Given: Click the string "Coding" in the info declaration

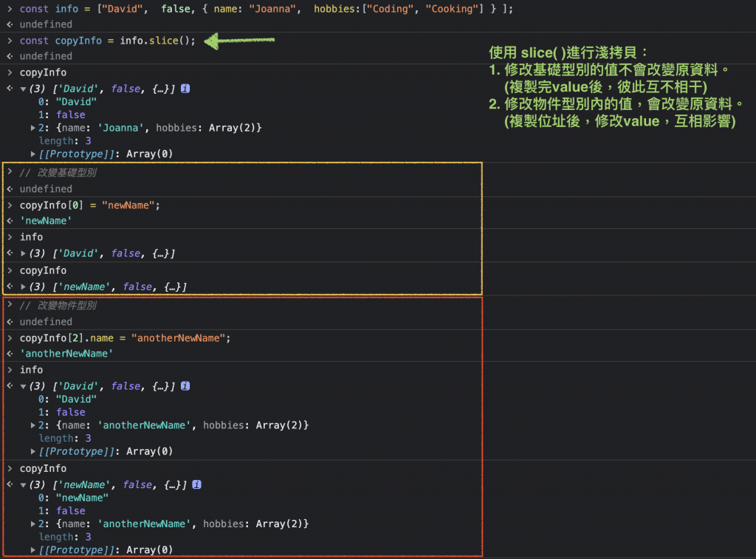Looking at the screenshot, I should [x=391, y=9].
